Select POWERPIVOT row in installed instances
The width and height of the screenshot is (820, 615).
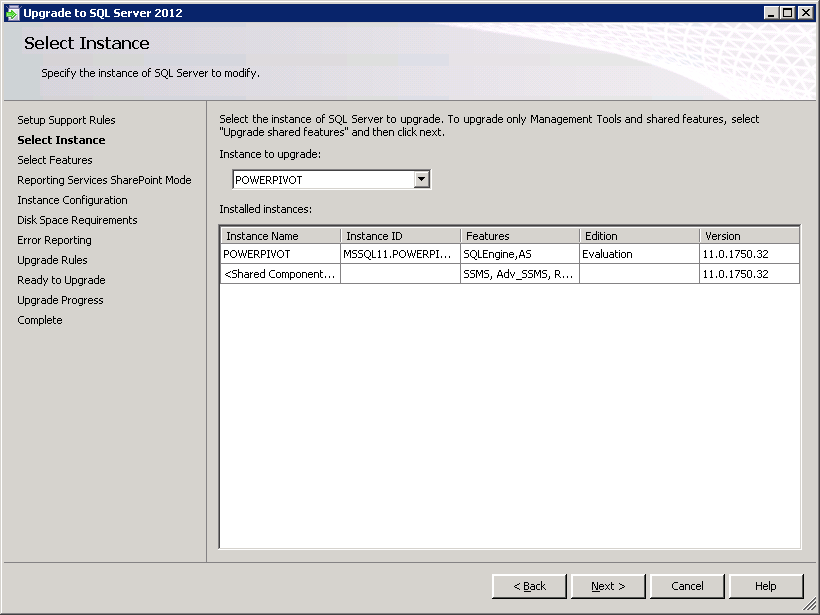click(x=510, y=254)
